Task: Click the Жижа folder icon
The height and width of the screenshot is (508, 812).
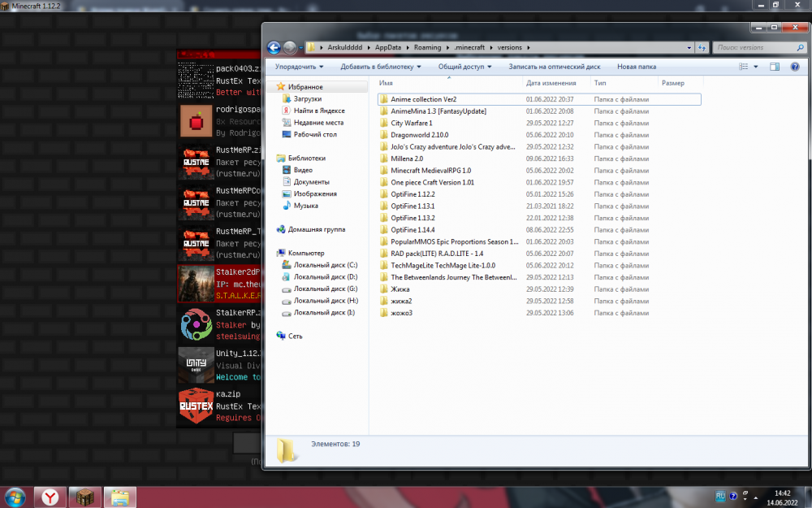Action: tap(384, 289)
